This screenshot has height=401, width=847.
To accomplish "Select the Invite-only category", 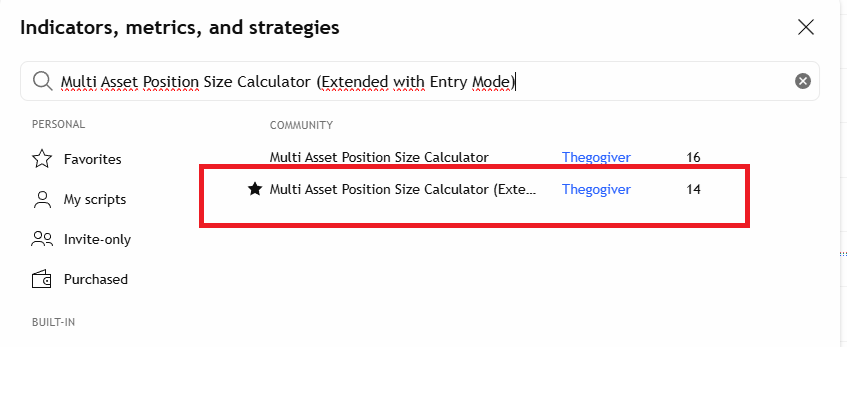I will 97,239.
